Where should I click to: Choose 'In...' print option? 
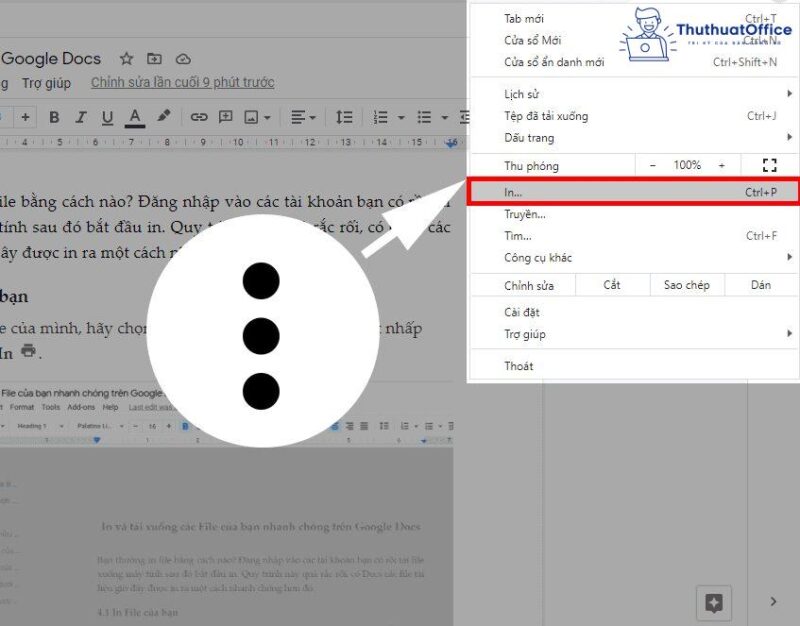[x=633, y=192]
